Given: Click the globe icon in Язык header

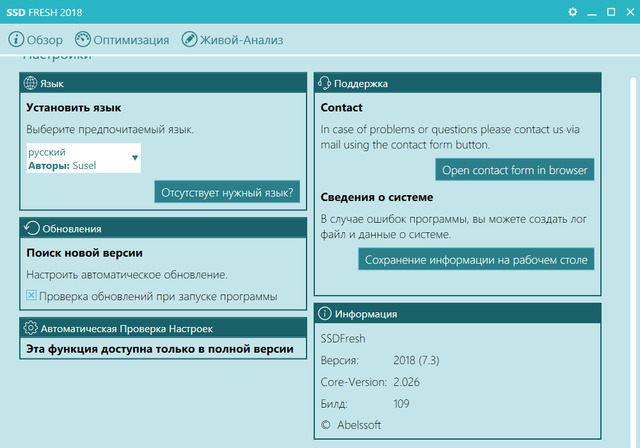Looking at the screenshot, I should [30, 84].
